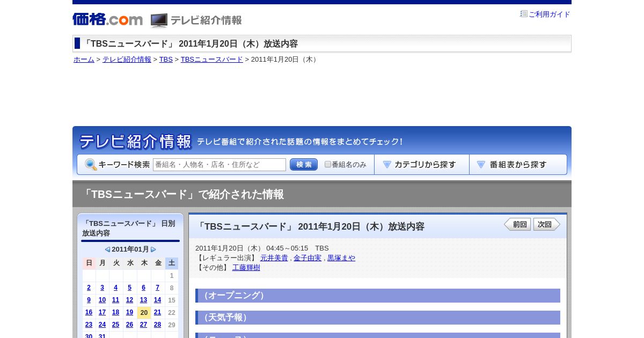Select calendar date 21
Image resolution: width=644 pixels, height=338 pixels.
pyautogui.click(x=157, y=312)
